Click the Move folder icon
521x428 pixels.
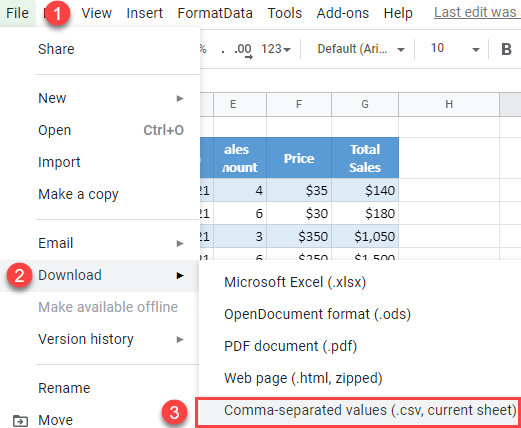coord(20,420)
